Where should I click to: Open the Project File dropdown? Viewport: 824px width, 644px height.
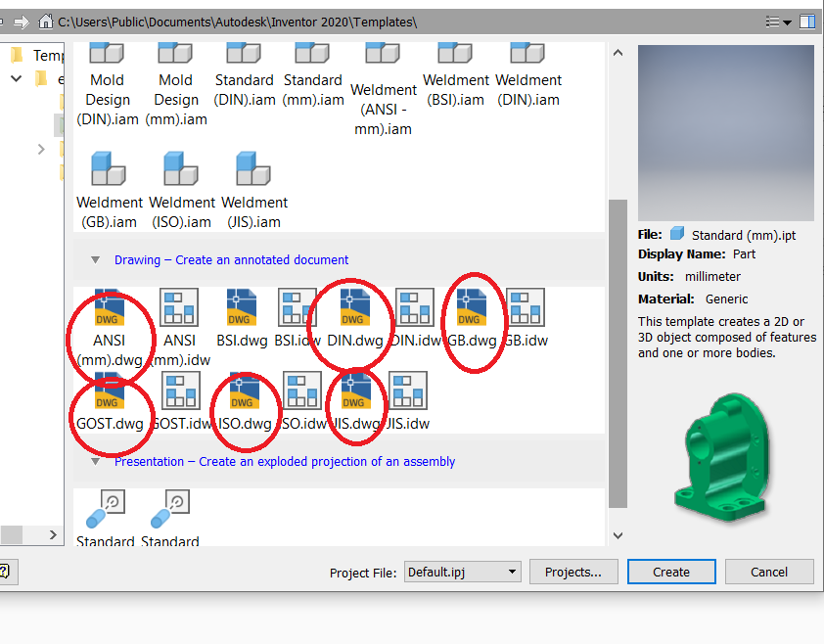pyautogui.click(x=463, y=572)
